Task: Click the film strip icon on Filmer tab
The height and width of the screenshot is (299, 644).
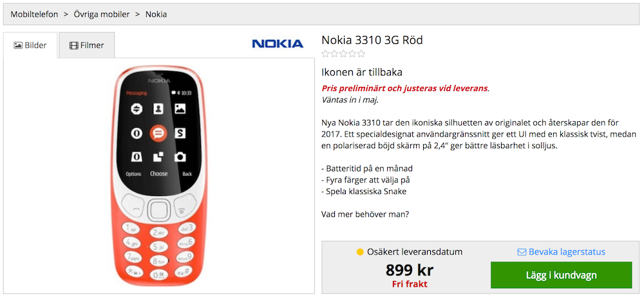Action: (x=73, y=46)
